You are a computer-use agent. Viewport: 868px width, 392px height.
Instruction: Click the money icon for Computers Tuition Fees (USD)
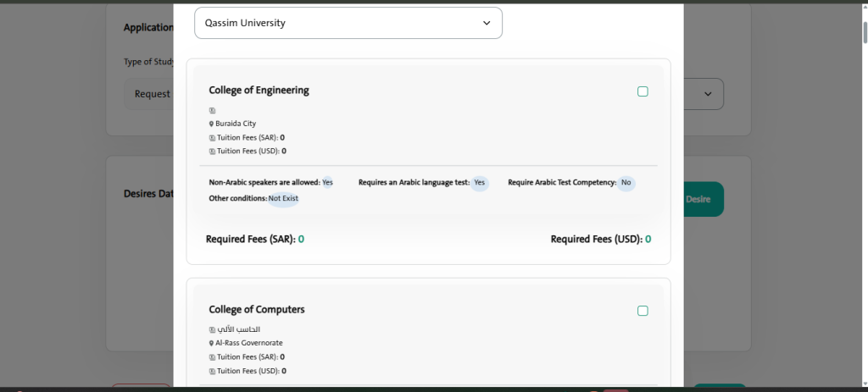212,371
